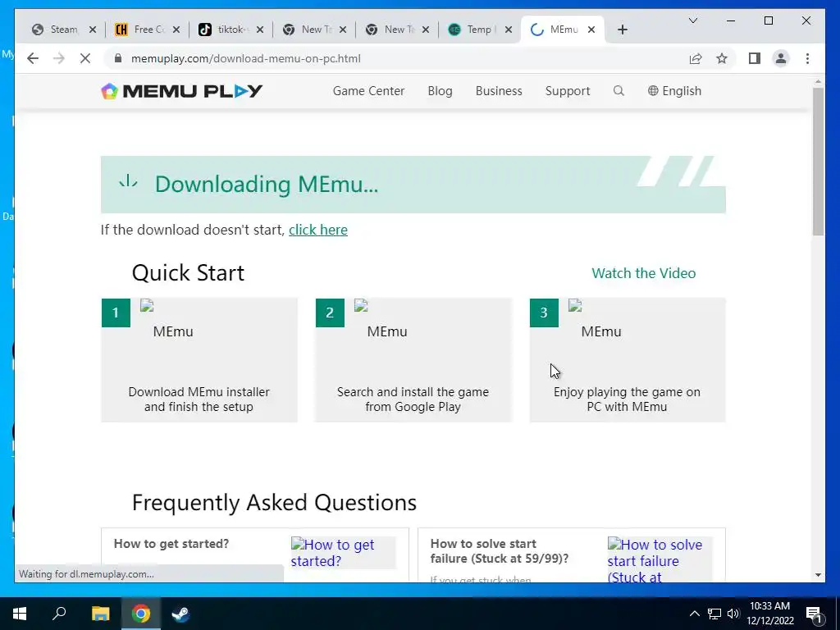Click 'Enjoy playing the game on PC' text

(x=627, y=399)
